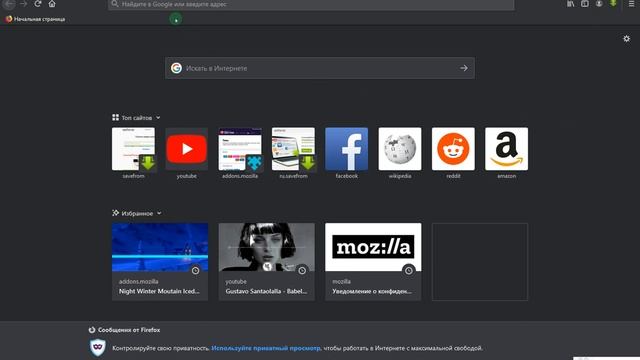Open the wikipedia top site tile
Image resolution: width=640 pixels, height=360 pixels.
coord(400,153)
